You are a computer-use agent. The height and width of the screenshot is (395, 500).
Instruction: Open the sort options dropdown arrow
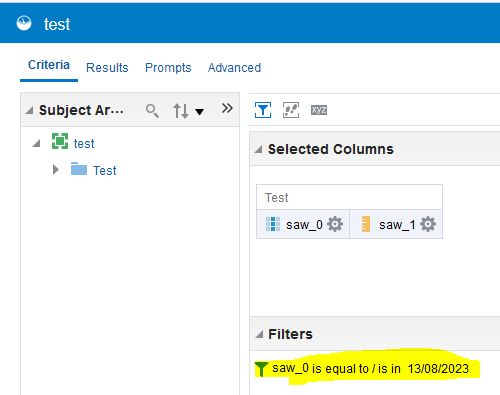(x=199, y=112)
